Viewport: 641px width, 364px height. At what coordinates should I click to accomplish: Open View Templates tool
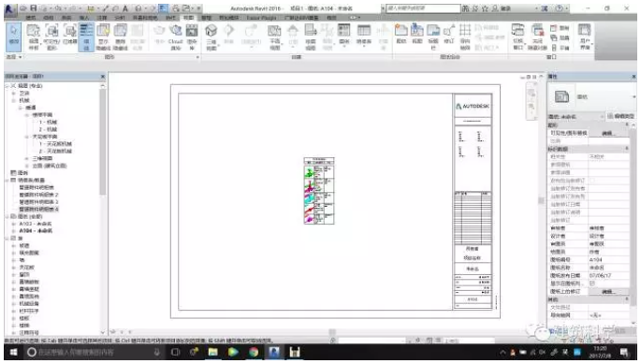pyautogui.click(x=33, y=36)
